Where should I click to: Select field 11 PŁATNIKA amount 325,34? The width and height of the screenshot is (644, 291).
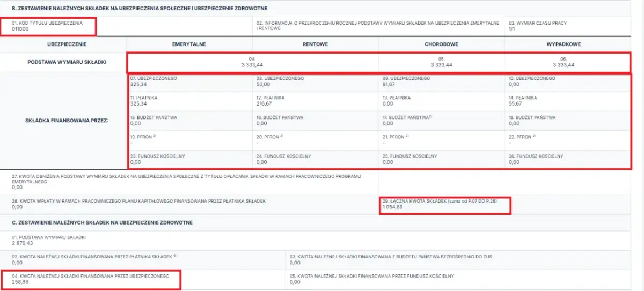[137, 104]
